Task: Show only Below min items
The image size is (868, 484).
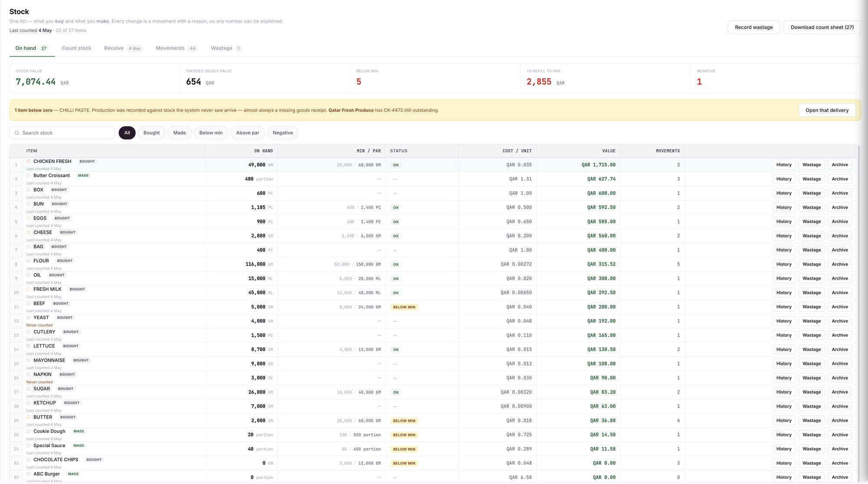Action: point(211,133)
